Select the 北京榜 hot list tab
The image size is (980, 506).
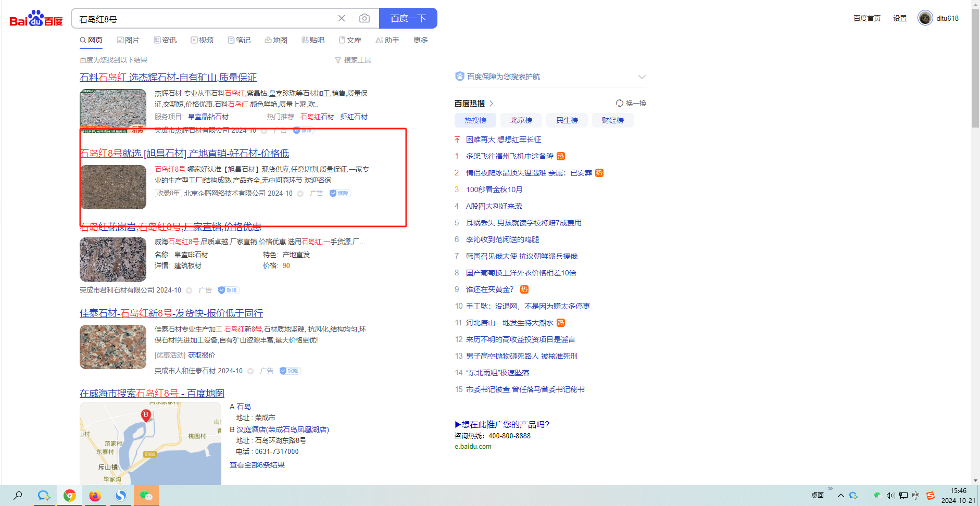tap(521, 120)
